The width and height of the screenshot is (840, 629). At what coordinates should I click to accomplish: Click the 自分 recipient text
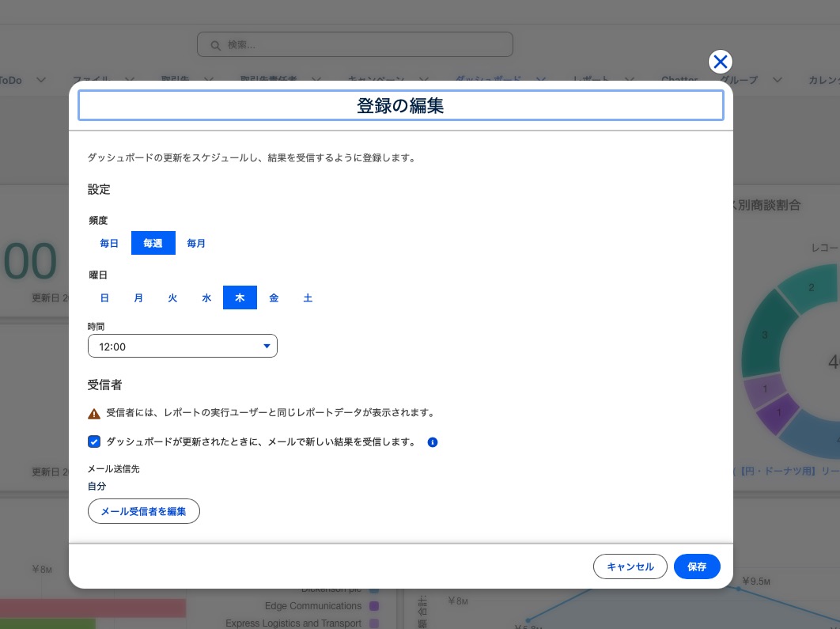[97, 486]
